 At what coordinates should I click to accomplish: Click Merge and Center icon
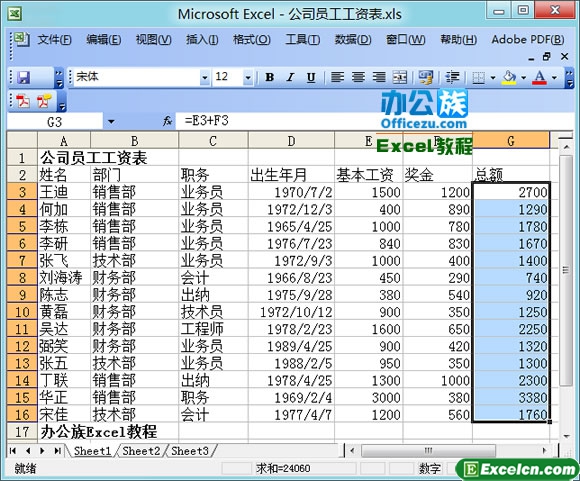[399, 77]
